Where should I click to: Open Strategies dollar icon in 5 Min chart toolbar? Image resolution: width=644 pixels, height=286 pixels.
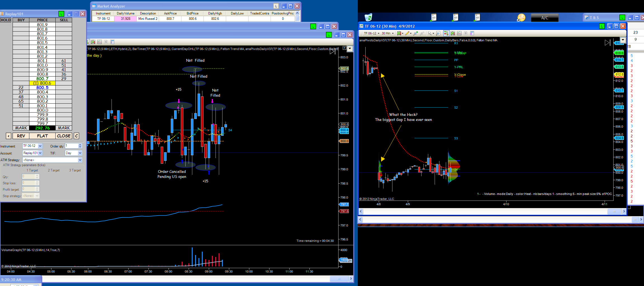pos(106,42)
